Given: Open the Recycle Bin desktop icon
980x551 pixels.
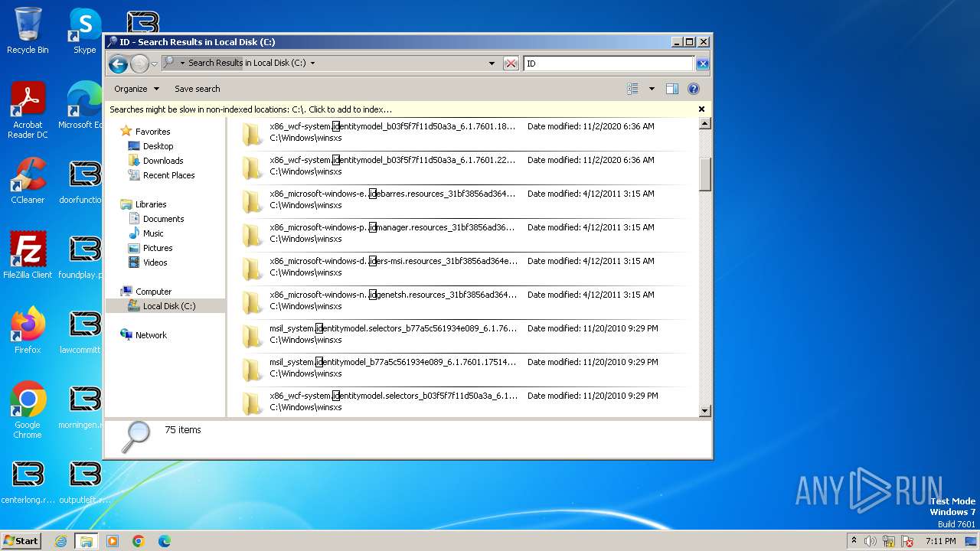Looking at the screenshot, I should click(28, 31).
